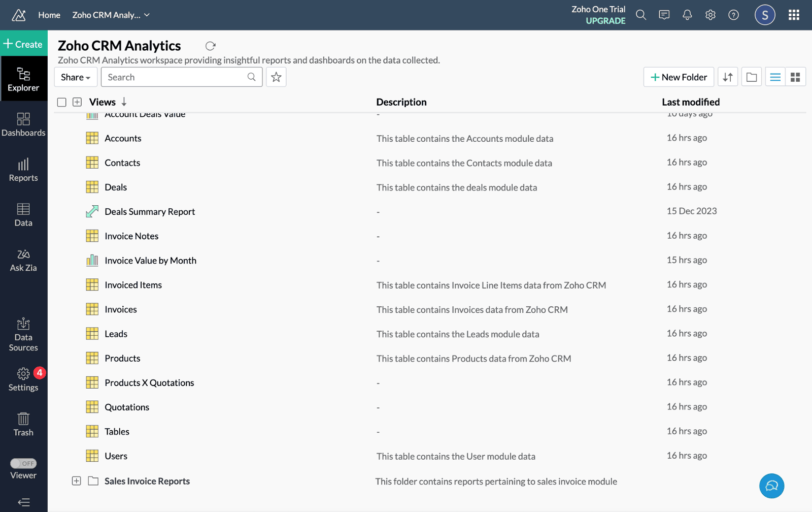Open Products X Quotations table
Image resolution: width=812 pixels, height=512 pixels.
pos(149,382)
